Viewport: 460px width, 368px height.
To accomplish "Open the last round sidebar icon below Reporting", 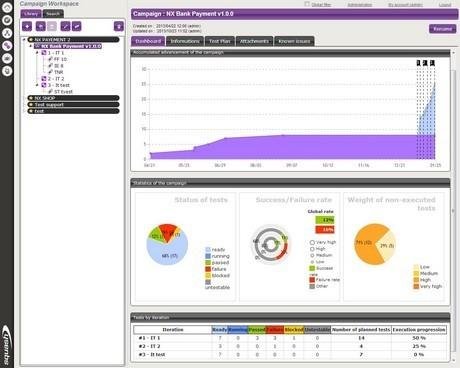I will (7, 71).
